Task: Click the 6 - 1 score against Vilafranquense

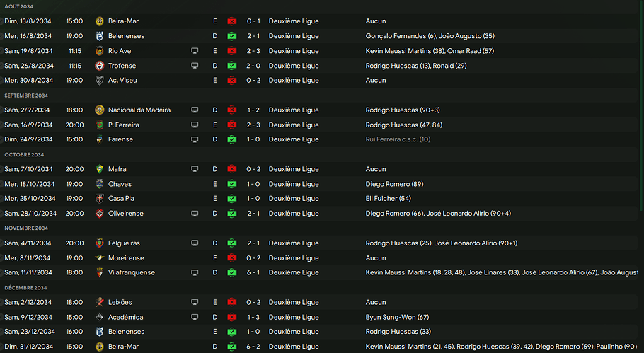Action: point(253,272)
